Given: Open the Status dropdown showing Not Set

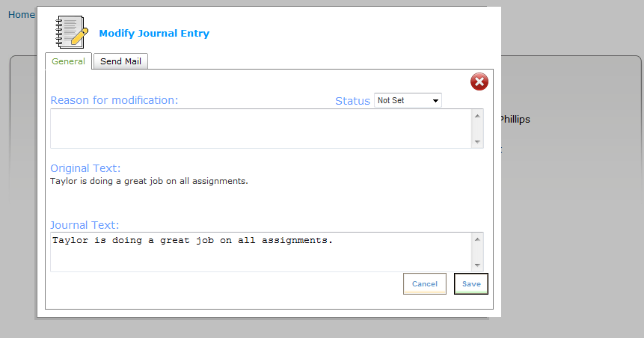Looking at the screenshot, I should click(x=408, y=100).
